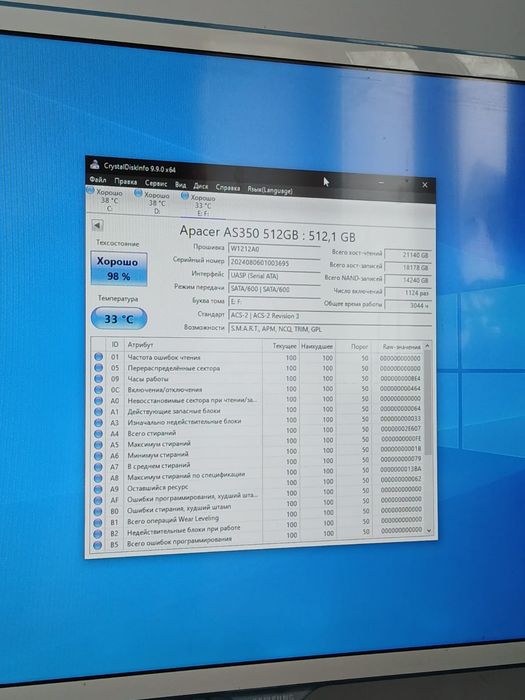Image resolution: width=525 pixels, height=700 pixels.
Task: Click the status icon for attribute A1
Action: click(x=99, y=411)
